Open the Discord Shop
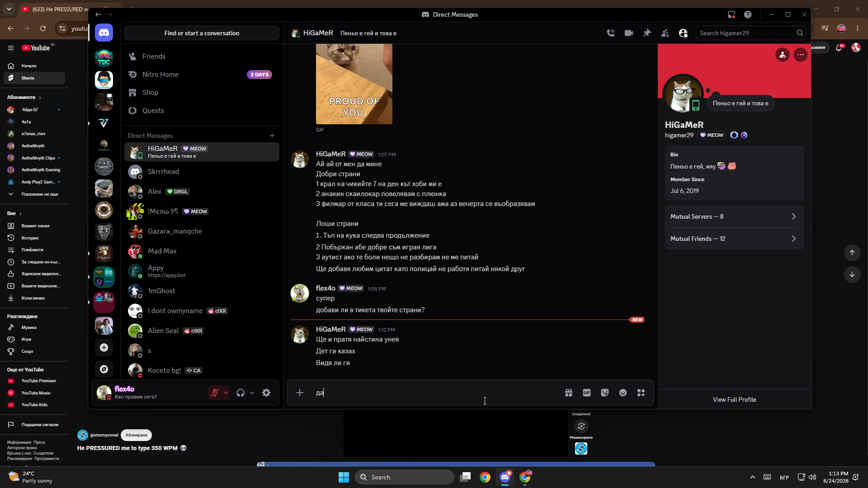 click(x=202, y=93)
